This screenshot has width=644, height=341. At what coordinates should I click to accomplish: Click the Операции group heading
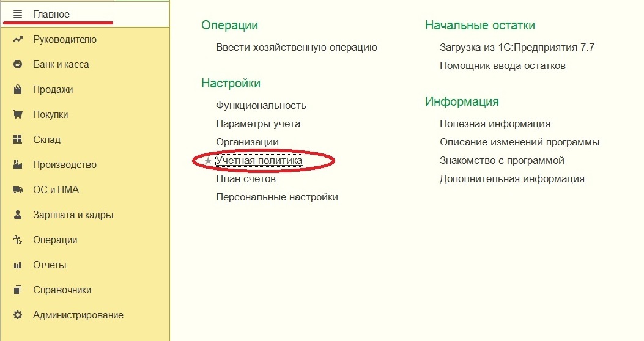229,26
